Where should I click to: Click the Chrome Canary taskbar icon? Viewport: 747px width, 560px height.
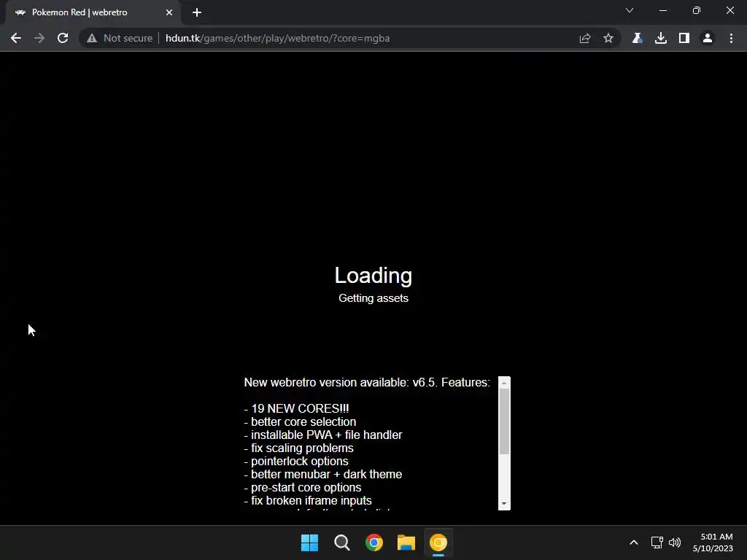[x=438, y=542]
